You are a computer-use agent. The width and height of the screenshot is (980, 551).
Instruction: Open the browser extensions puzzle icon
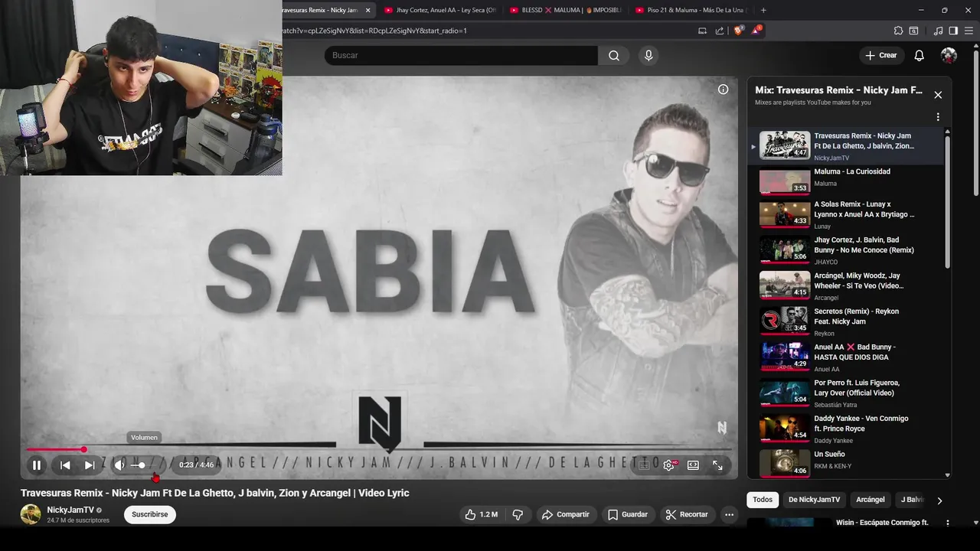tap(898, 31)
